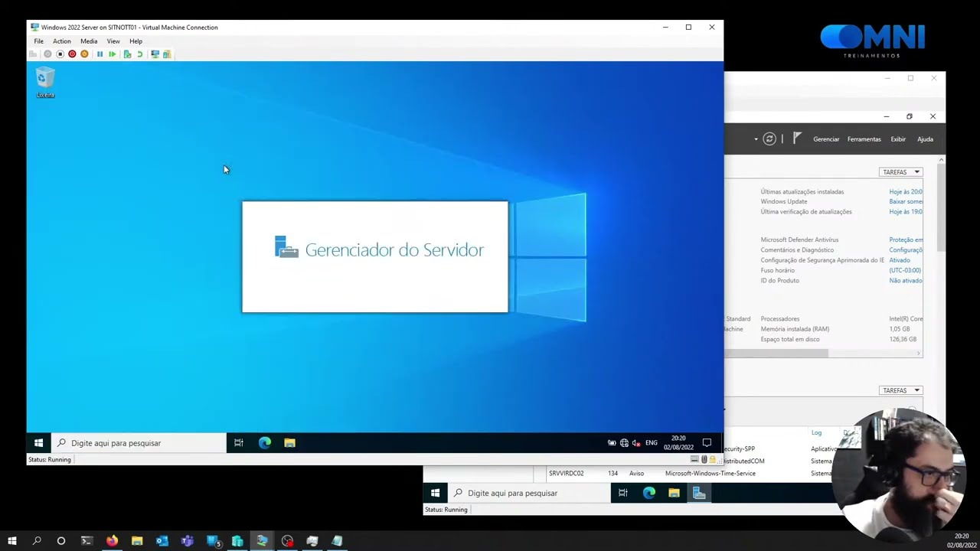Click the host taskbar search icon
Image resolution: width=980 pixels, height=551 pixels.
pyautogui.click(x=37, y=541)
